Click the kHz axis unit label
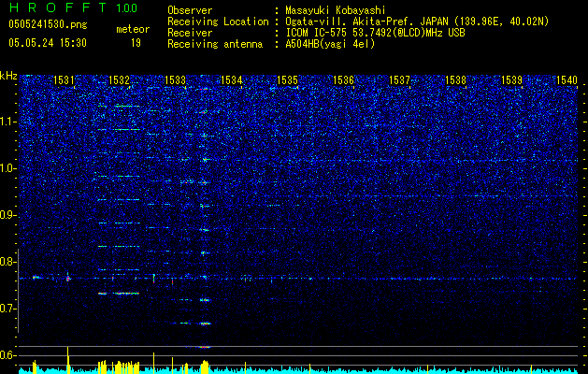 (x=8, y=76)
